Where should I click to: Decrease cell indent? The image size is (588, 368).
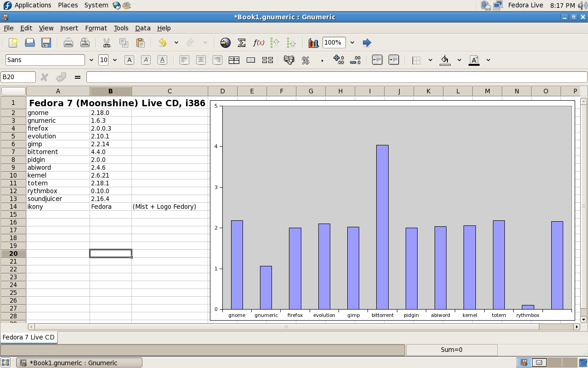377,60
